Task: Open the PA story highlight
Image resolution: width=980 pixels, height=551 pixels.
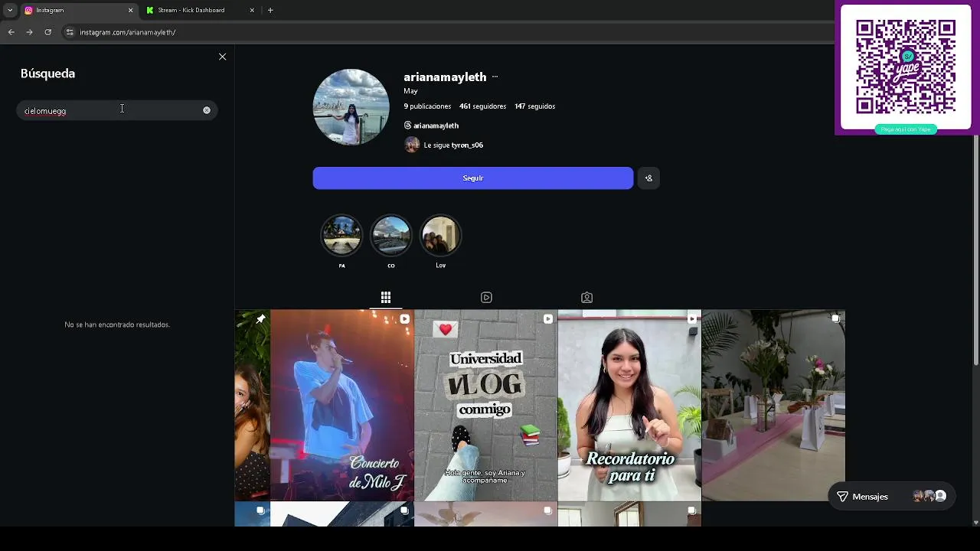Action: pos(341,235)
